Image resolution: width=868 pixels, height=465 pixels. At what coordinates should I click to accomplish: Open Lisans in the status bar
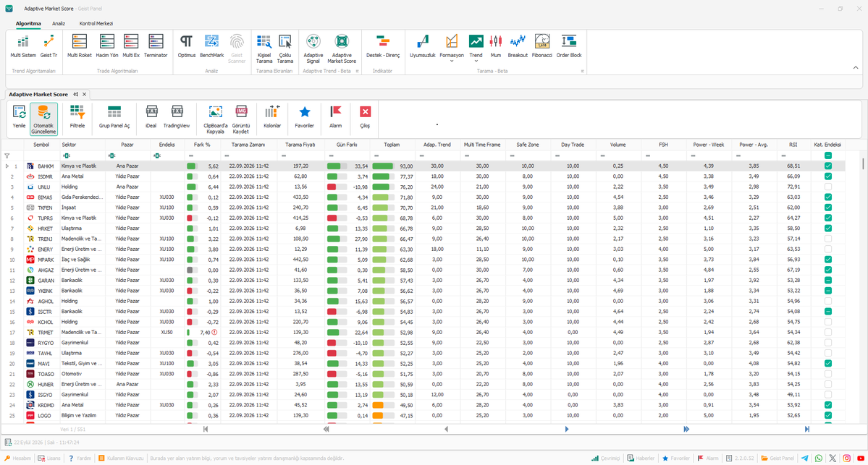(49, 458)
